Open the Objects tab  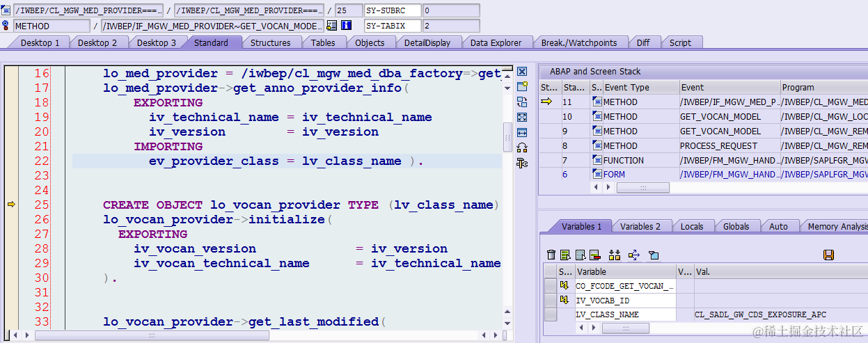[370, 42]
